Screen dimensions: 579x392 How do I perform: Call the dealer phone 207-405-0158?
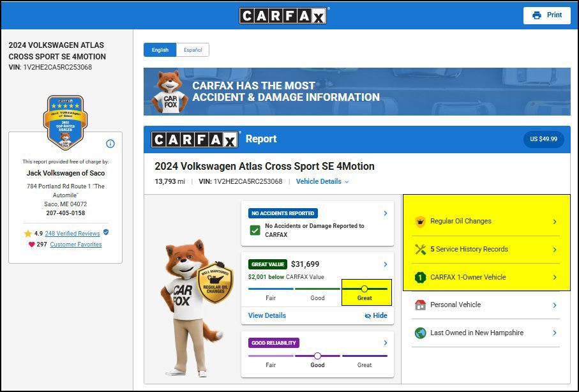click(65, 213)
